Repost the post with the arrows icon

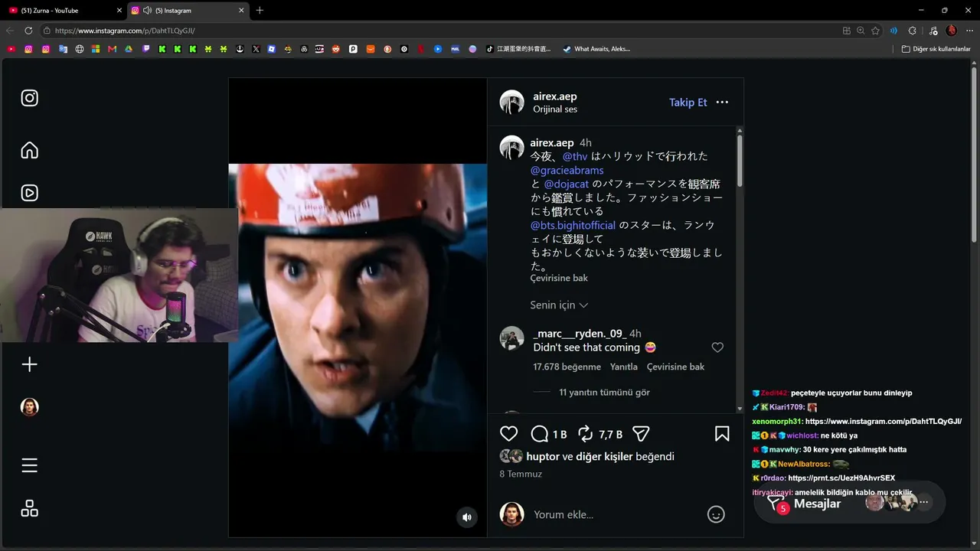(x=586, y=434)
